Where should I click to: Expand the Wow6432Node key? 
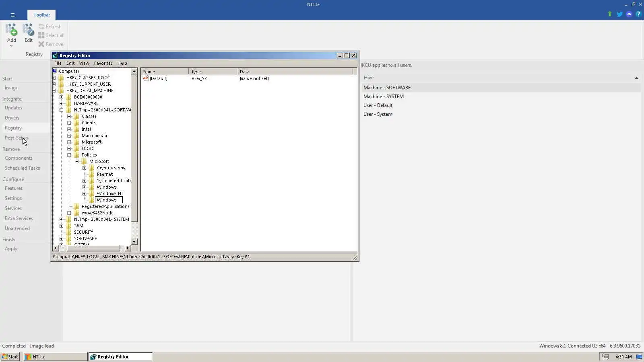click(x=69, y=213)
